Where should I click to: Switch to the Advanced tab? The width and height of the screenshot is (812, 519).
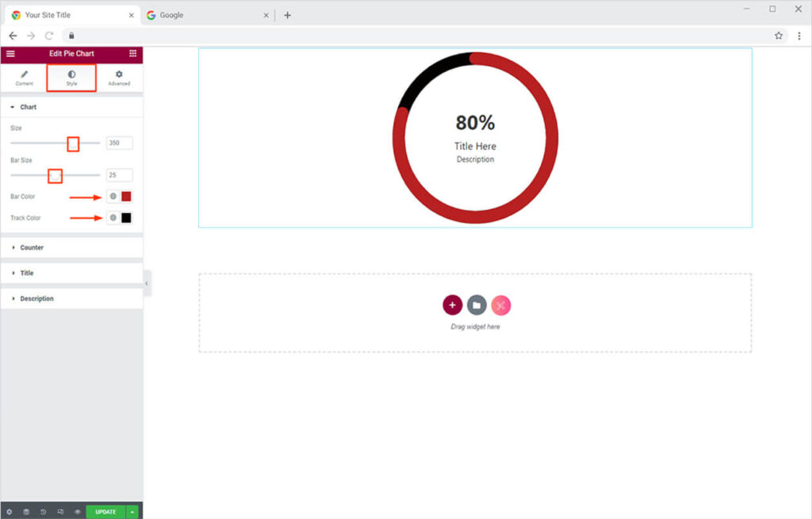point(119,78)
